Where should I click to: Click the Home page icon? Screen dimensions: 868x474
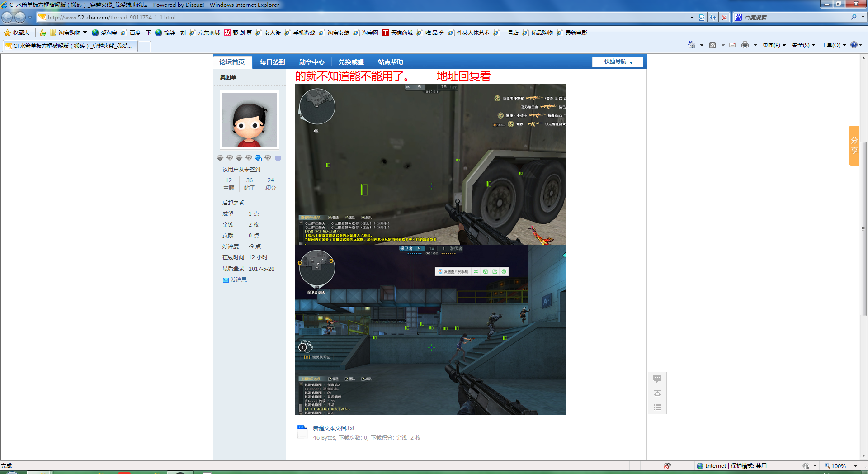692,45
